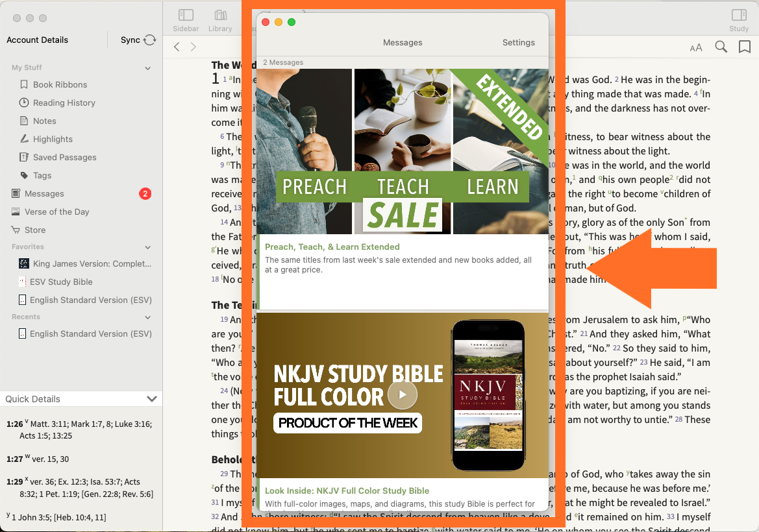Open the Preach Teach Learn sale banner
The width and height of the screenshot is (759, 532).
(403, 151)
